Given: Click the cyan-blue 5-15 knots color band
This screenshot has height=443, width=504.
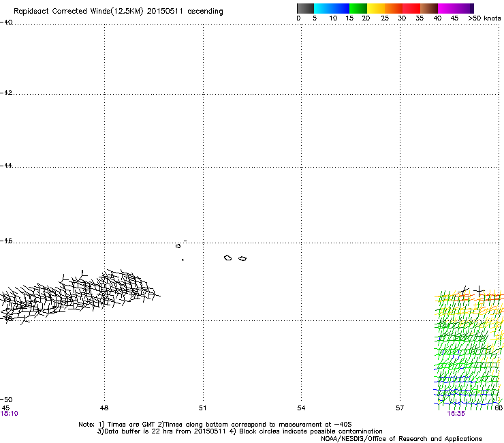Looking at the screenshot, I should (x=332, y=8).
